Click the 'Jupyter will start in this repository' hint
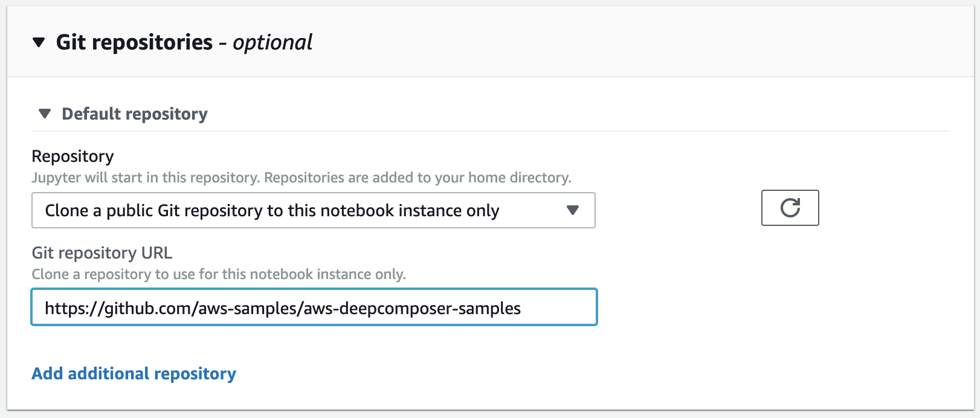The height and width of the screenshot is (418, 980). point(147,178)
